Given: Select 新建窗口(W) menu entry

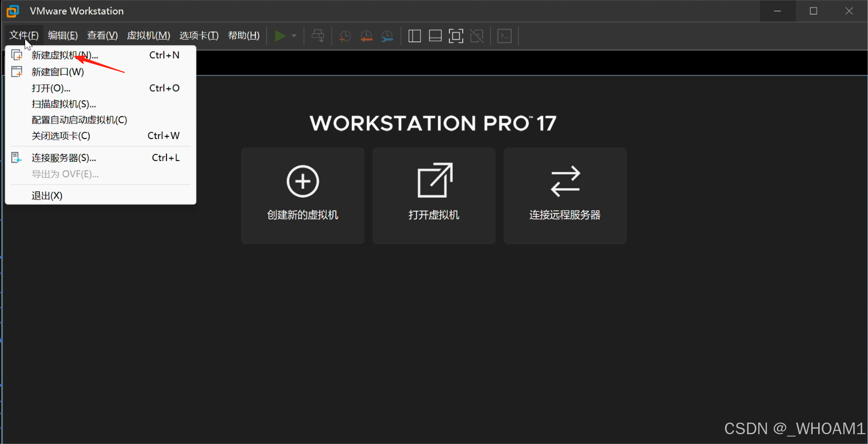Looking at the screenshot, I should [100, 72].
